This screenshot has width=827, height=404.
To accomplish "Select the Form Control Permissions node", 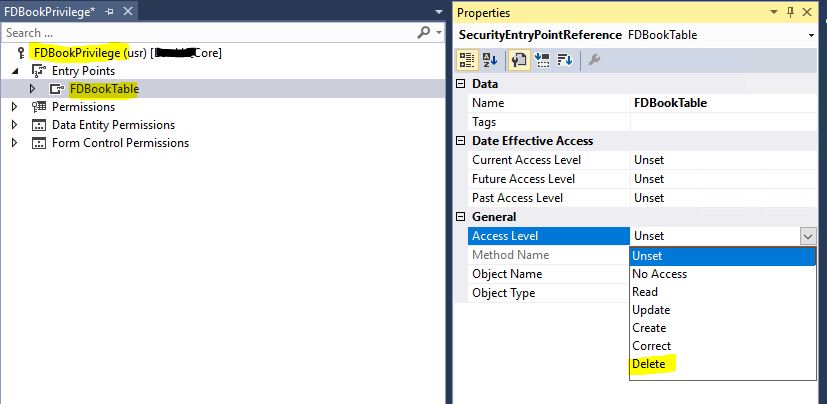I will click(120, 143).
